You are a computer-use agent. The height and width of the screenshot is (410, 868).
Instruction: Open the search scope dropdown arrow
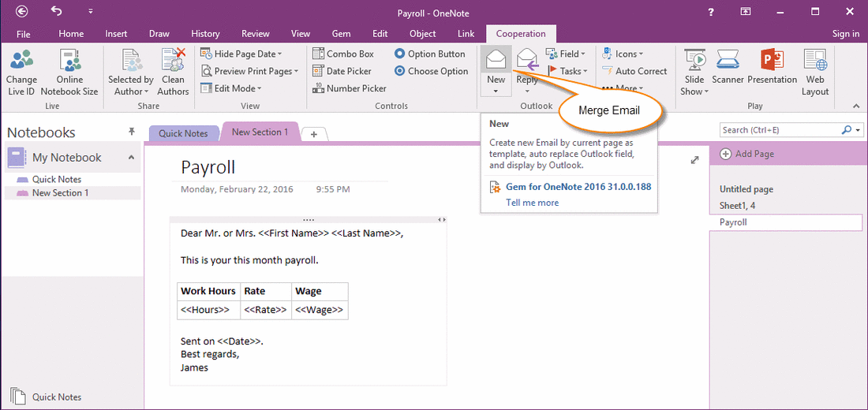tap(859, 130)
